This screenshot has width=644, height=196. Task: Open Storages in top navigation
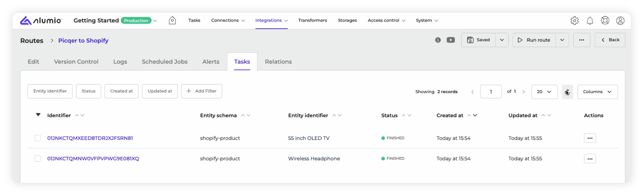click(347, 21)
